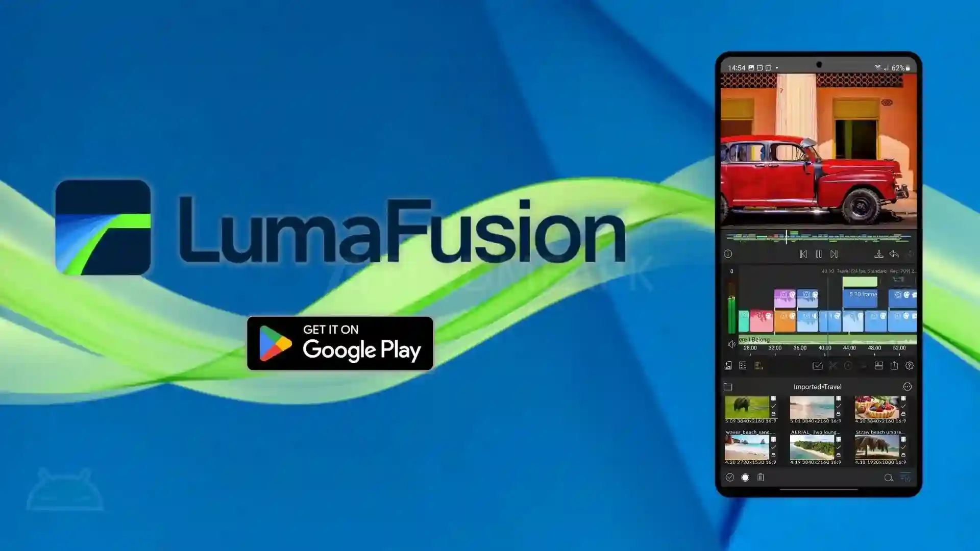Click the checkmark confirm button bottom bar
The width and height of the screenshot is (980, 551).
729,477
